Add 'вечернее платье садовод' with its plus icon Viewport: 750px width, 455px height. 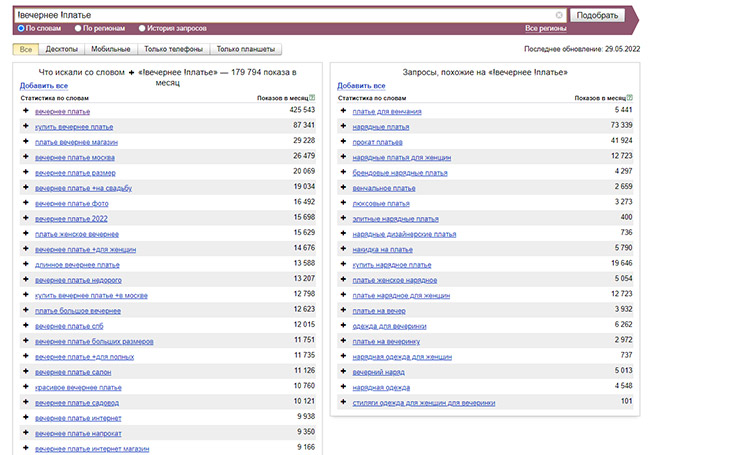pos(26,401)
